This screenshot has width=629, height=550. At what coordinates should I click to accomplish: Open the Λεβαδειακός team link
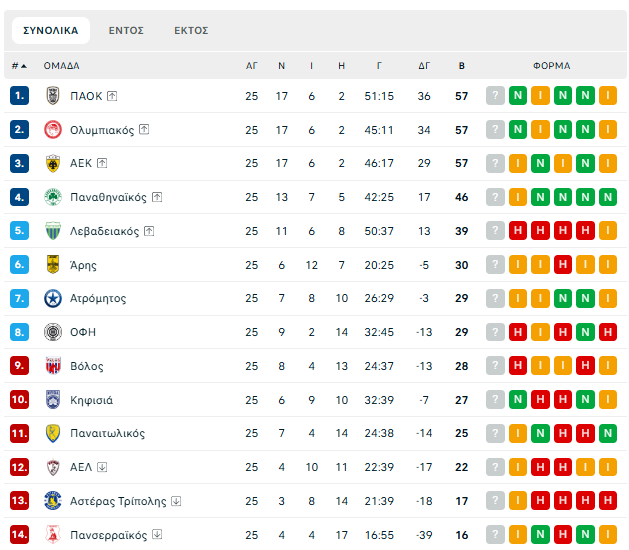click(104, 231)
